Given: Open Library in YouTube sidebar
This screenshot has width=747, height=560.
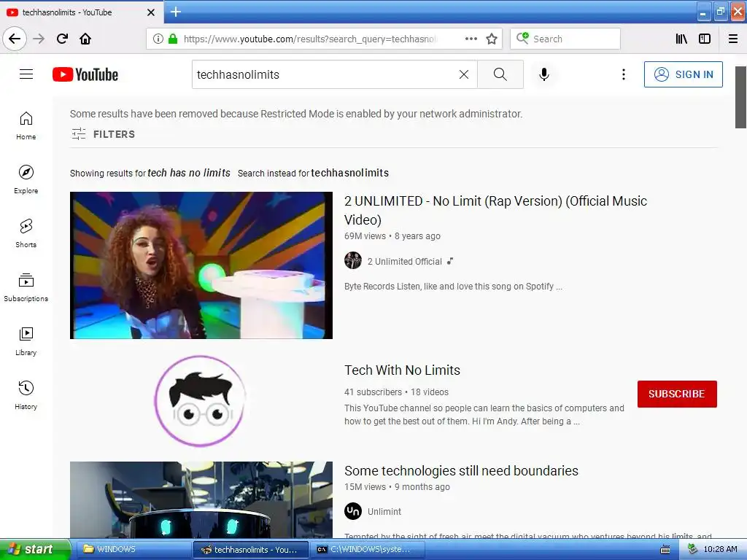Looking at the screenshot, I should (x=26, y=341).
